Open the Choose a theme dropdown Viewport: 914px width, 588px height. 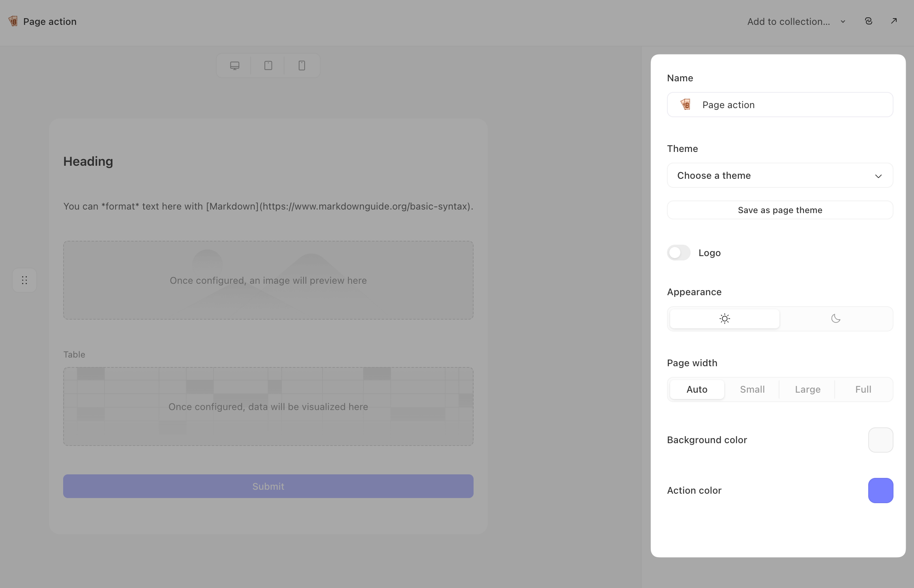(780, 175)
